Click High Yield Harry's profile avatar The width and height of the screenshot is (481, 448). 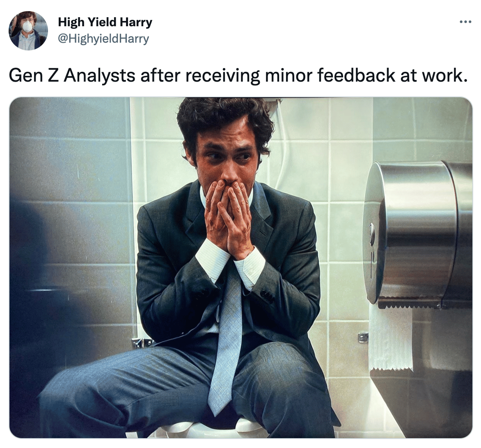28,30
